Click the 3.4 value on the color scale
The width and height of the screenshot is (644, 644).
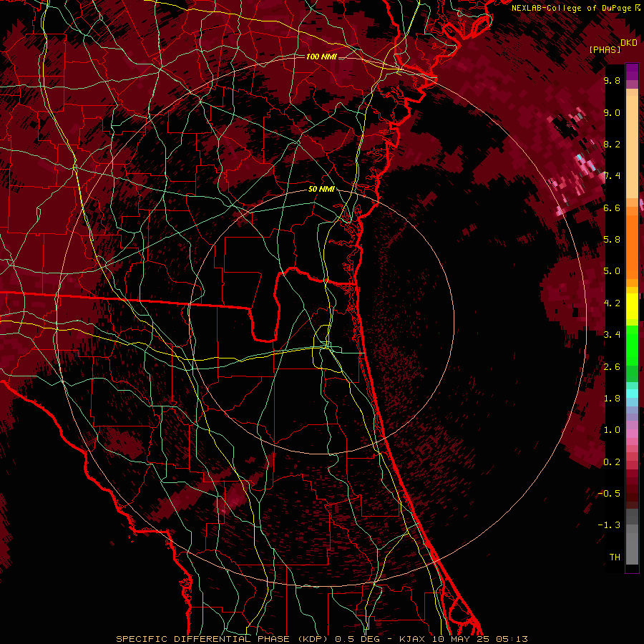(x=612, y=335)
